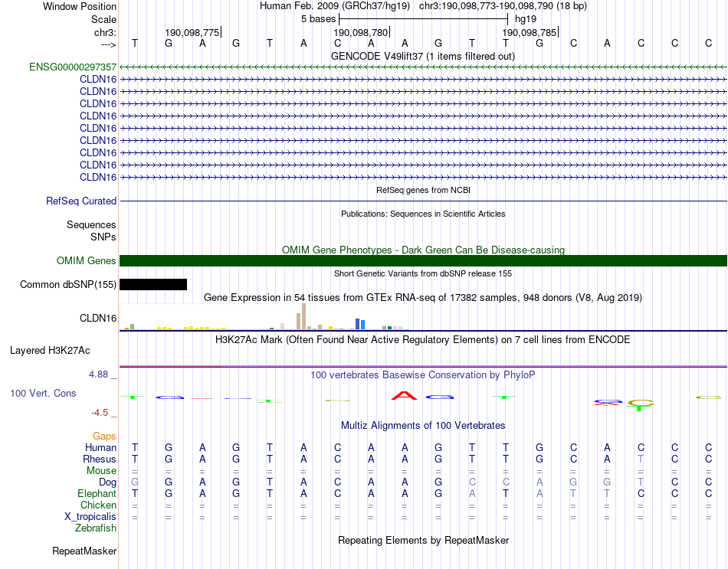Click 'Repeating Elements by RepeatMasker' title
Image resolution: width=728 pixels, height=569 pixels.
click(423, 540)
